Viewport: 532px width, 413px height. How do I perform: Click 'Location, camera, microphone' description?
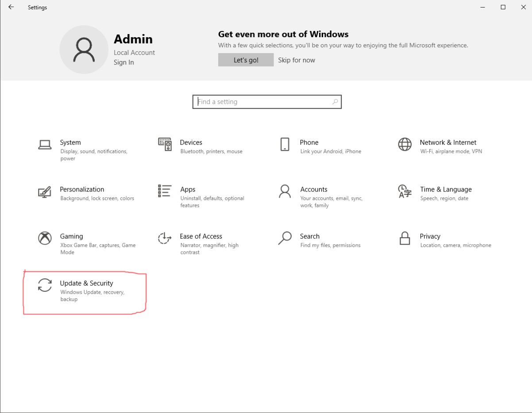(456, 245)
